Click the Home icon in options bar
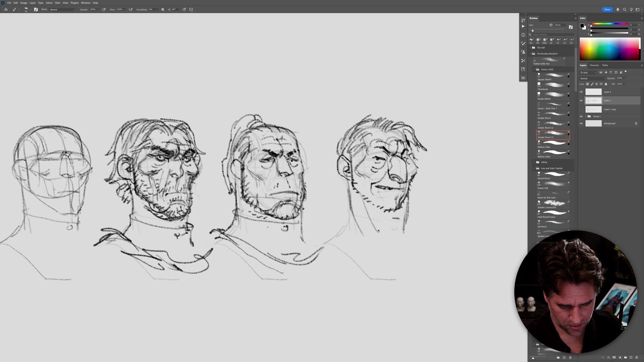This screenshot has height=362, width=644. pos(6,9)
